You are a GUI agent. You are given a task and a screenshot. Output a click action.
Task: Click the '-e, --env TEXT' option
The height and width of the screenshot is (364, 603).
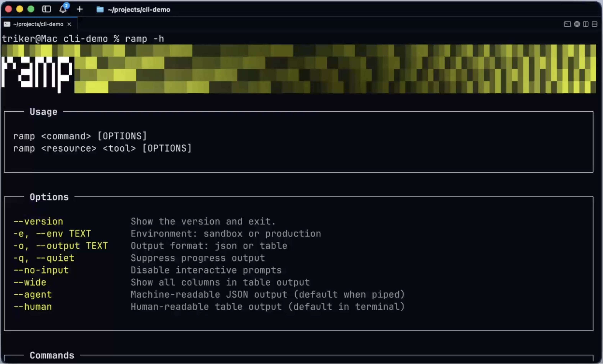(x=52, y=234)
